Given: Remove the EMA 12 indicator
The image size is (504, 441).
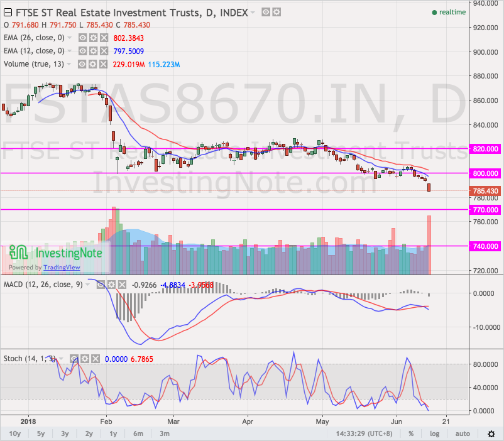Looking at the screenshot, I should (104, 51).
